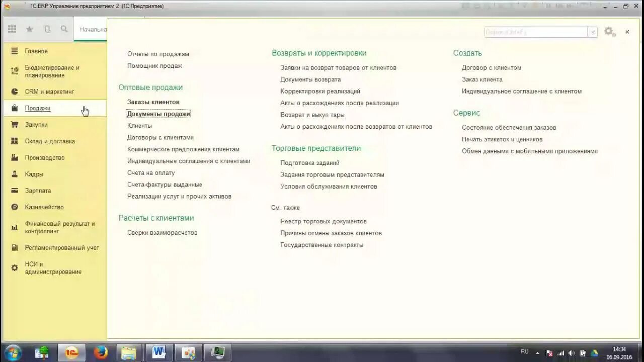Image resolution: width=644 pixels, height=362 pixels.
Task: Open Акты о расхождениях после реализации
Action: point(340,103)
